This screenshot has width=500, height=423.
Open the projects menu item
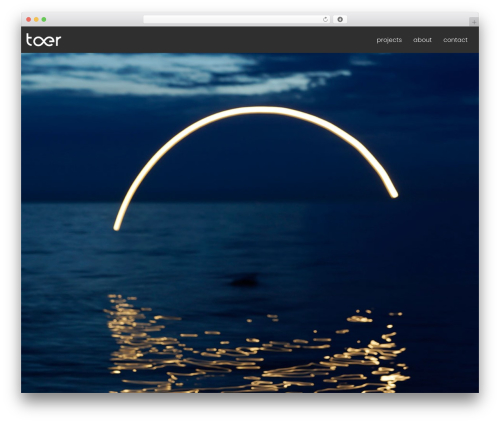click(x=389, y=40)
